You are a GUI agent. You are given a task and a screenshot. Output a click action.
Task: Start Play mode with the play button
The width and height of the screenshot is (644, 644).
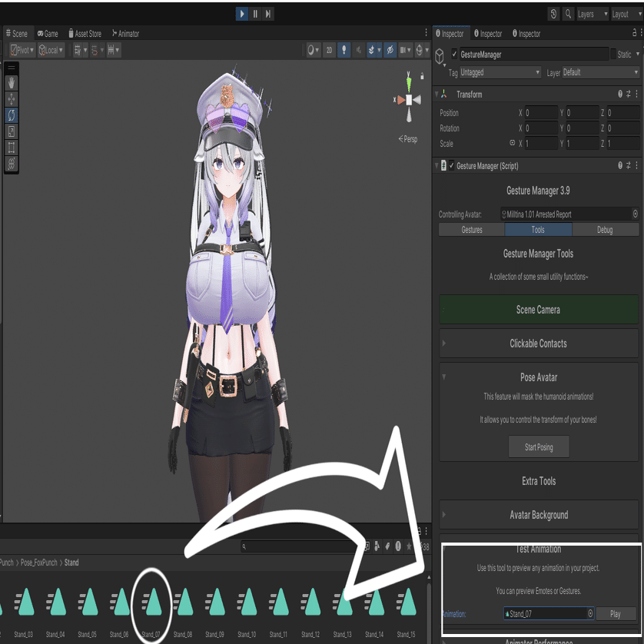pos(242,14)
